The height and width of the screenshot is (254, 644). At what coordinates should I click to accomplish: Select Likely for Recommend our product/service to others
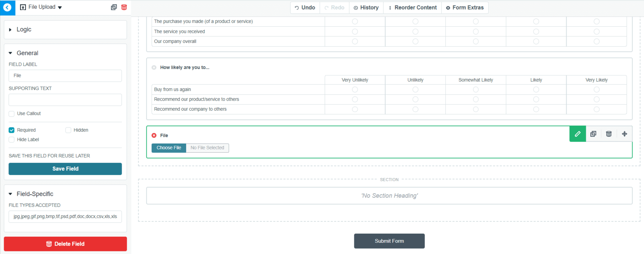pyautogui.click(x=536, y=99)
